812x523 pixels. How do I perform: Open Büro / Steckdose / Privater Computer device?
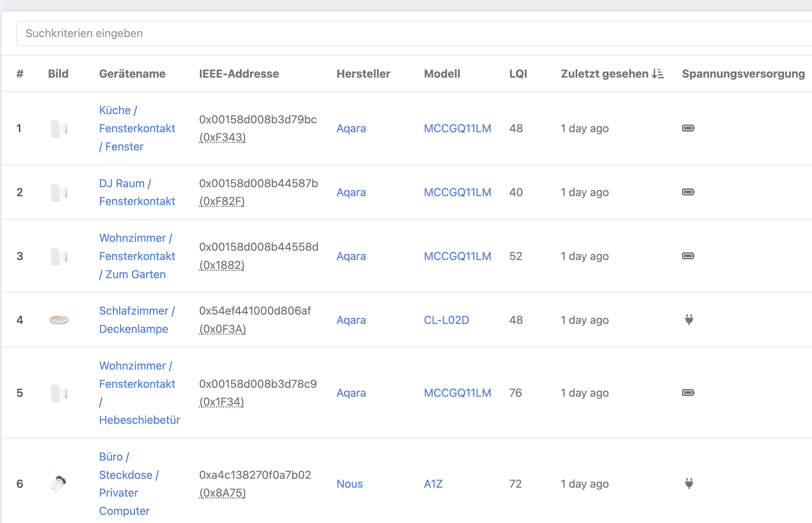coord(129,484)
